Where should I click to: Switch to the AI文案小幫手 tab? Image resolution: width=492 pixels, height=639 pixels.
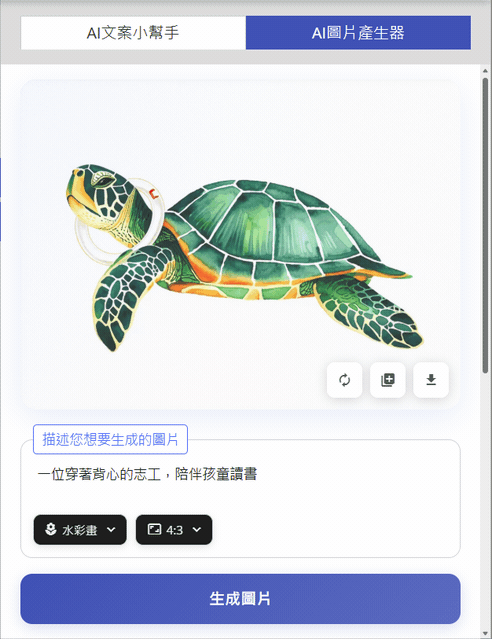pyautogui.click(x=133, y=33)
